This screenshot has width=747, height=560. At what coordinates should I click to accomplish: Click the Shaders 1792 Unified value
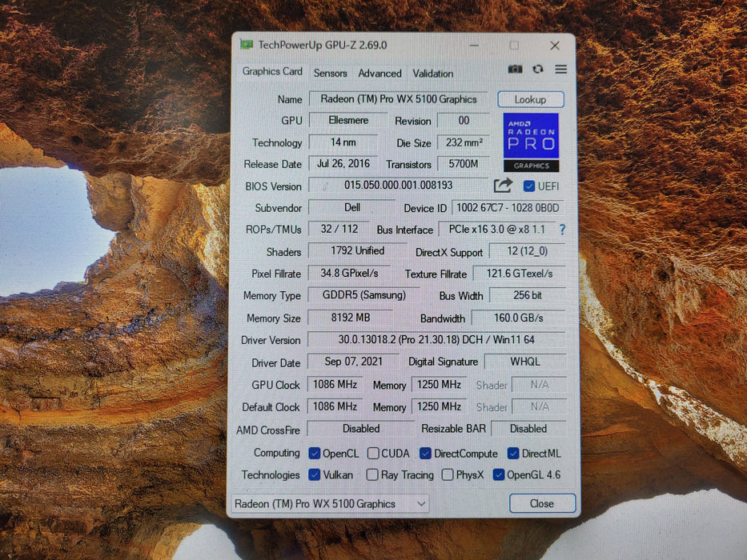coord(357,251)
